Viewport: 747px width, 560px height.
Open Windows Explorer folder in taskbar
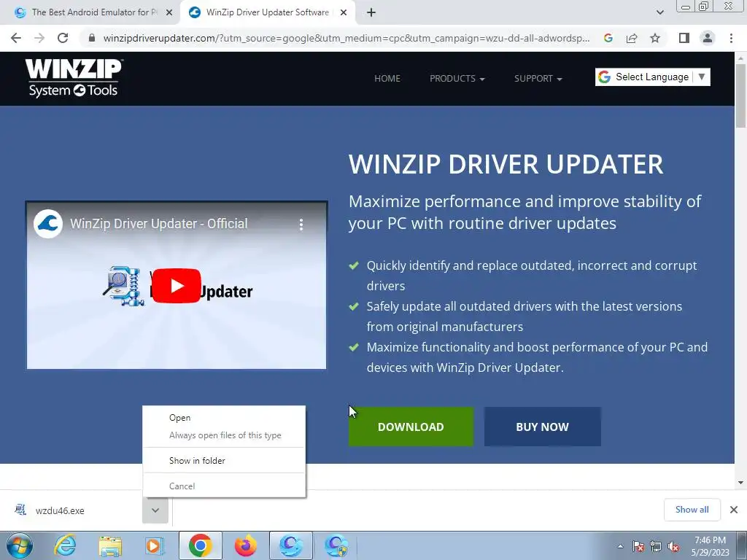(110, 545)
